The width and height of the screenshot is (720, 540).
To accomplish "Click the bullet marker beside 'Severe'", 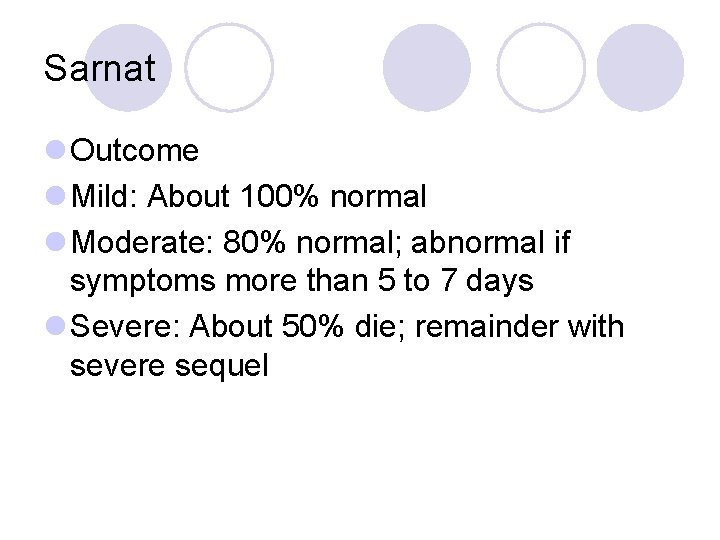I will [56, 326].
